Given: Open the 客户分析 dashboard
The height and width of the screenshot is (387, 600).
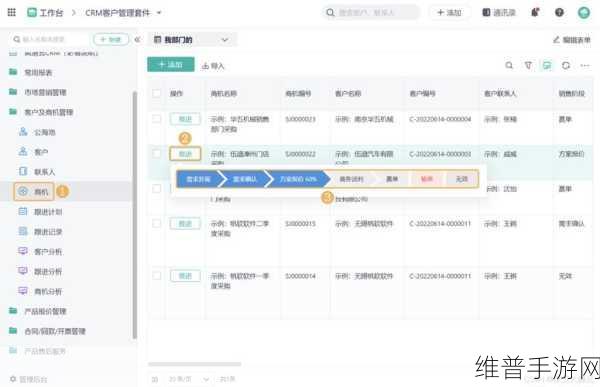Looking at the screenshot, I should click(x=48, y=251).
